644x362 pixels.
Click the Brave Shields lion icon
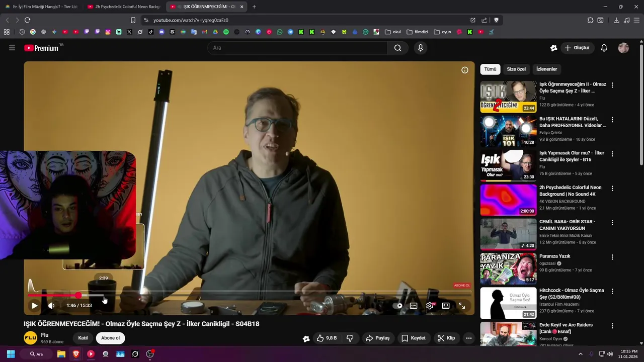[x=496, y=20]
